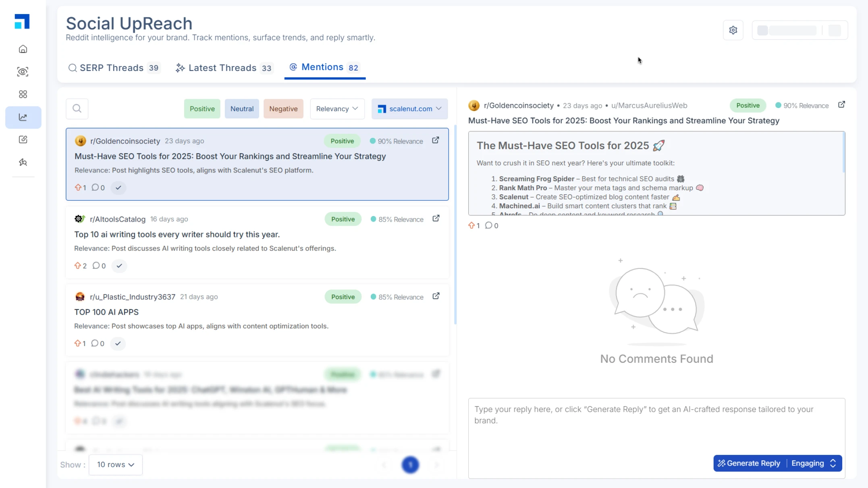Click Generate Reply button
Screen dimensions: 868x488
click(750, 463)
